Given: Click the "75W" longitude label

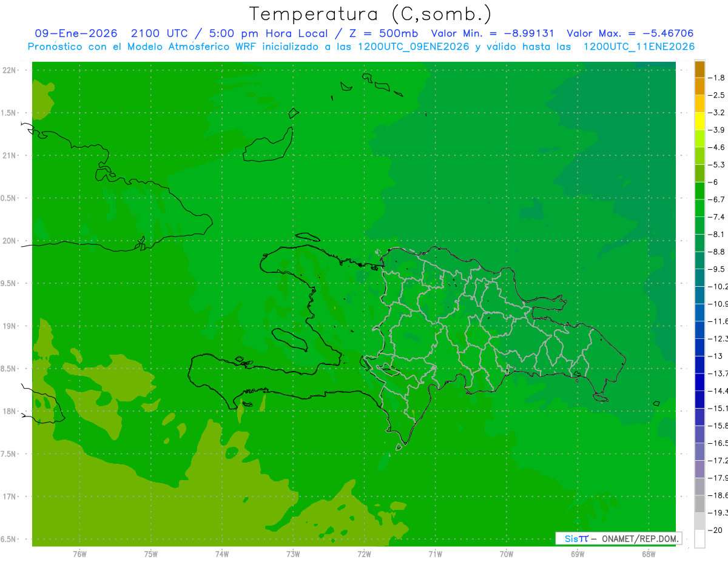Looking at the screenshot, I should click(151, 554).
